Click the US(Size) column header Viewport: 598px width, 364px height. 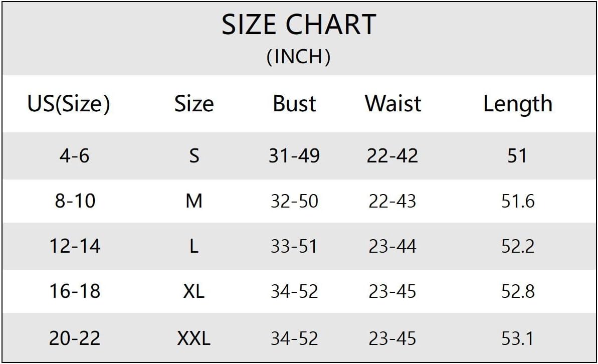point(69,104)
